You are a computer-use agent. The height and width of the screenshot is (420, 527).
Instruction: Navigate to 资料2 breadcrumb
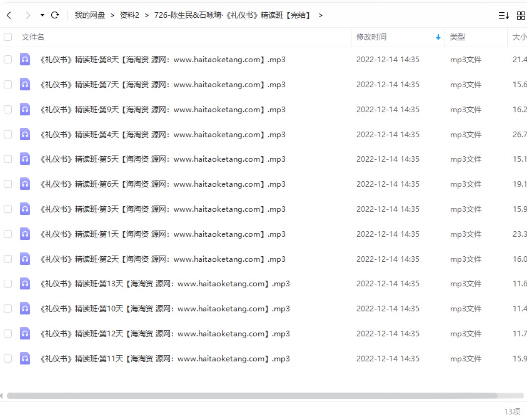(130, 15)
